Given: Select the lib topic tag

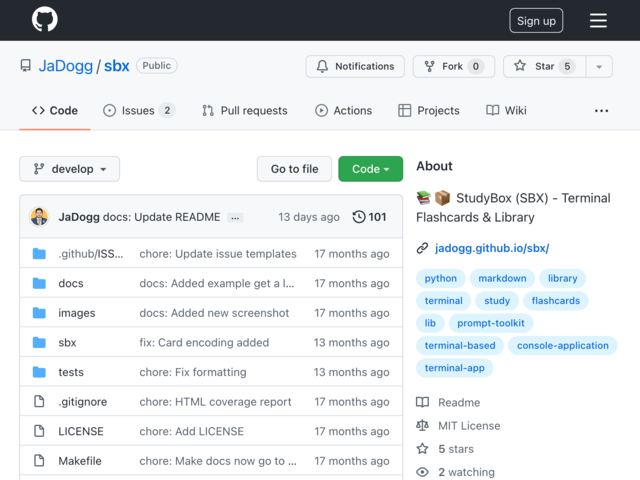Looking at the screenshot, I should pos(430,323).
